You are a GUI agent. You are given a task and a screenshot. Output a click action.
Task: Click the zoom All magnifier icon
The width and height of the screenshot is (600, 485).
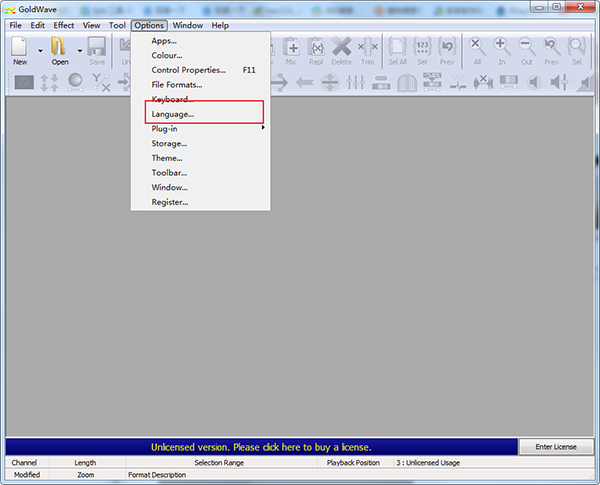(x=477, y=47)
